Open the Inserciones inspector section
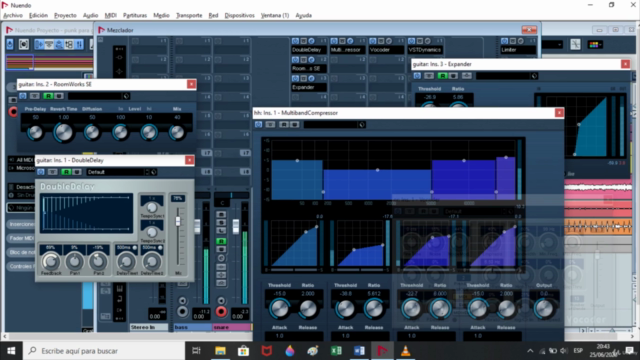The width and height of the screenshot is (640, 360). click(21, 224)
